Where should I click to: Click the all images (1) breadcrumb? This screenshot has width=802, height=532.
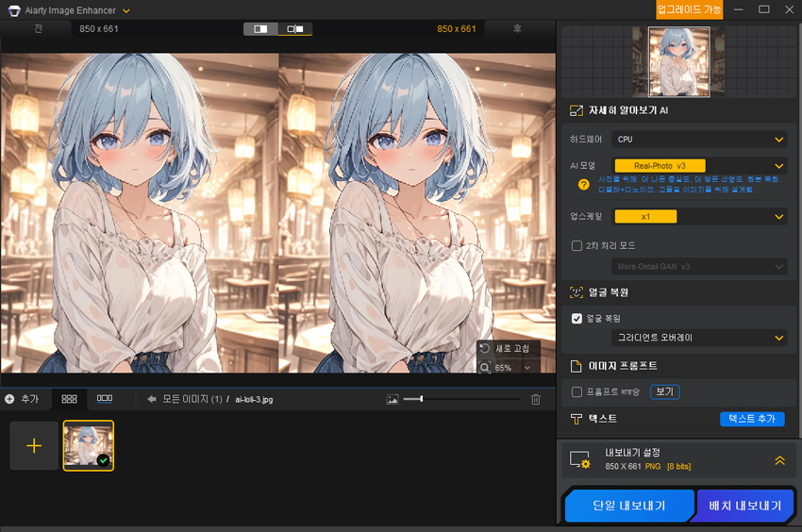[192, 399]
